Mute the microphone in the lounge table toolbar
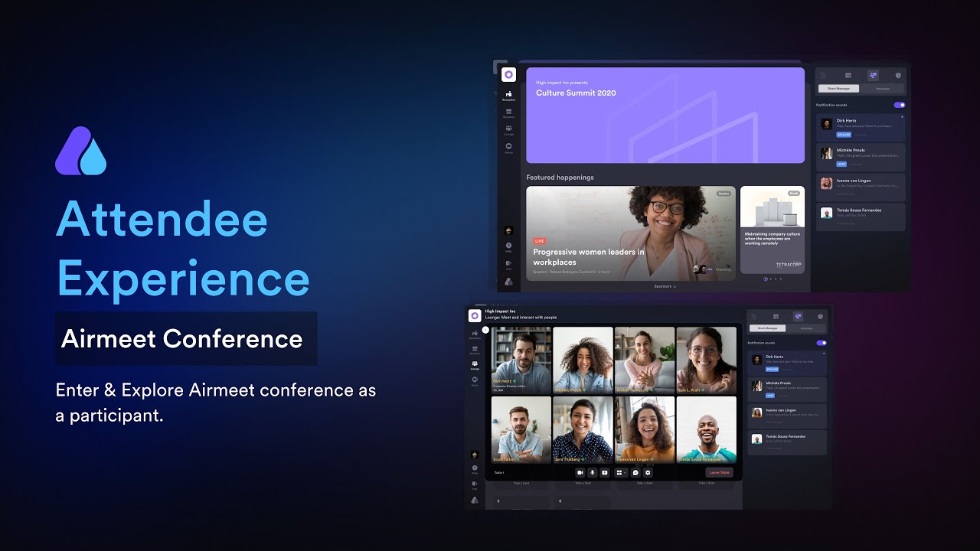 [592, 473]
